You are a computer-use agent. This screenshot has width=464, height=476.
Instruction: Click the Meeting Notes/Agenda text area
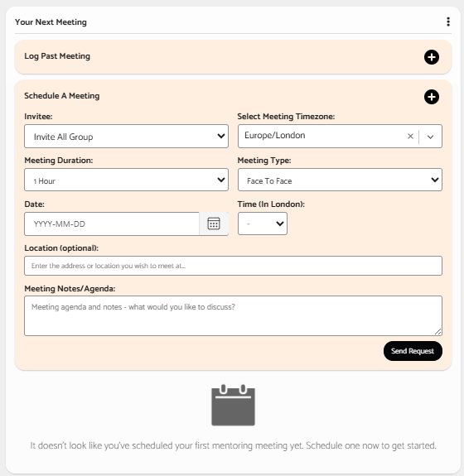pyautogui.click(x=233, y=315)
